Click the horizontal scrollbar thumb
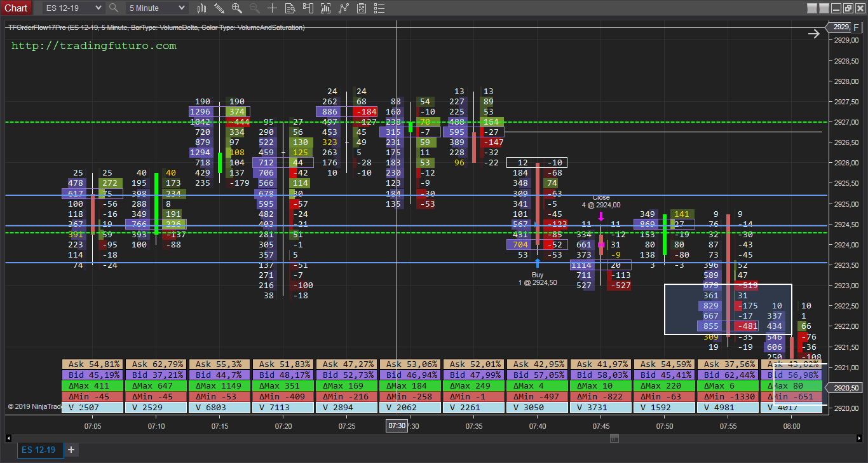The width and height of the screenshot is (868, 463). (614, 438)
